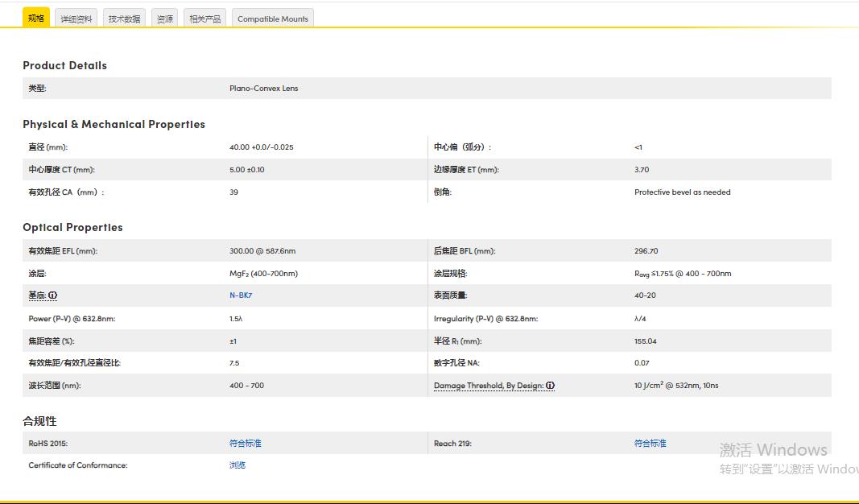Click the 300.00 @ 587.6nm focal length value
This screenshot has height=504, width=859.
[x=262, y=251]
